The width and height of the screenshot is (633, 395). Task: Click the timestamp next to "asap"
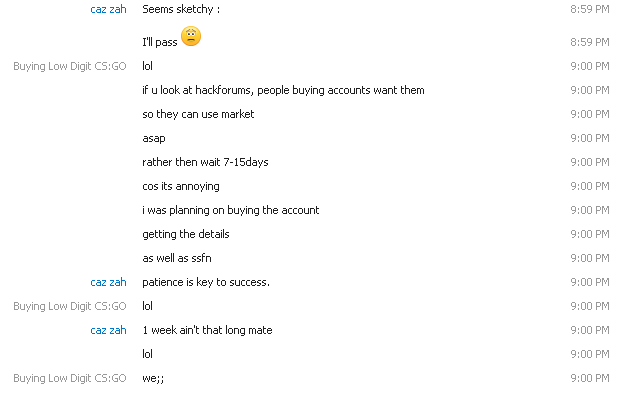click(x=590, y=138)
